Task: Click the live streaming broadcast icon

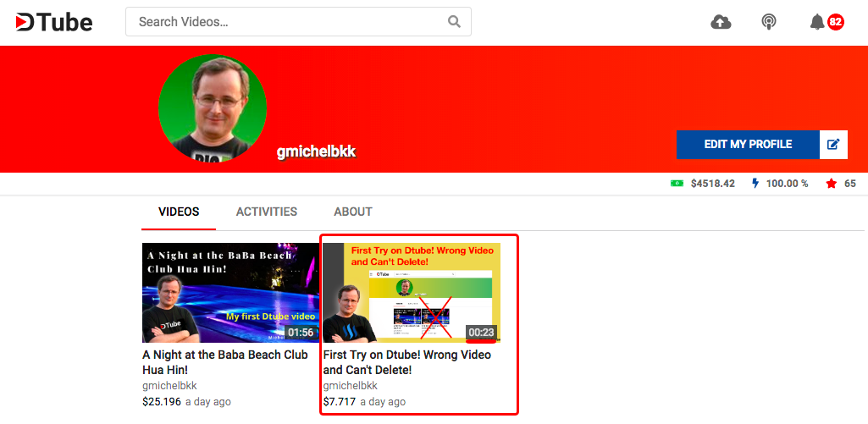Action: [768, 22]
